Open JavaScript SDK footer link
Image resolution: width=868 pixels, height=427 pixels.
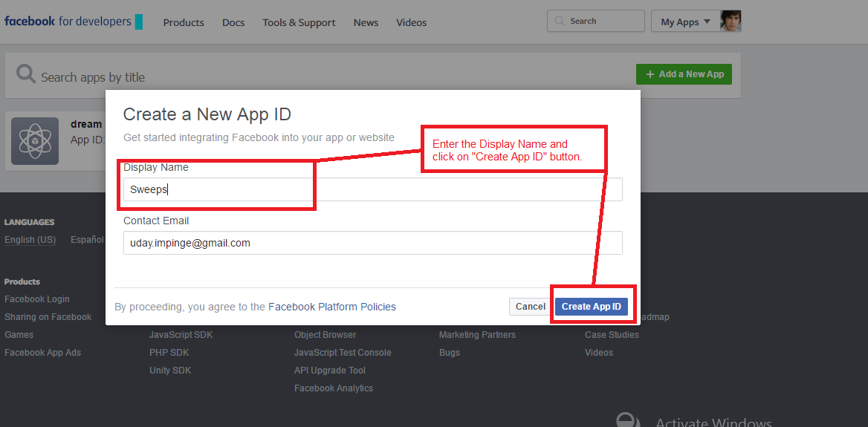[181, 335]
